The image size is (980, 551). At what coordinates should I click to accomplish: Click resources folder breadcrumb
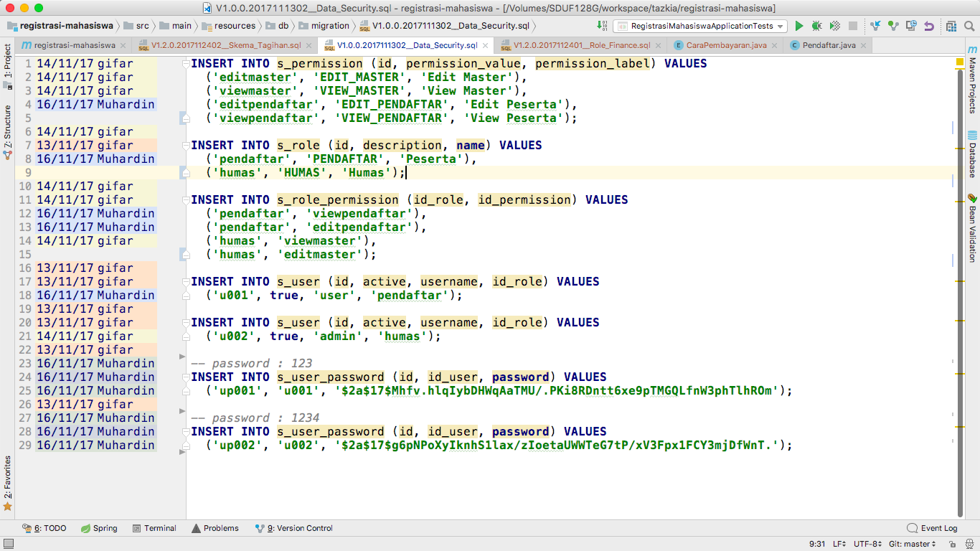229,26
